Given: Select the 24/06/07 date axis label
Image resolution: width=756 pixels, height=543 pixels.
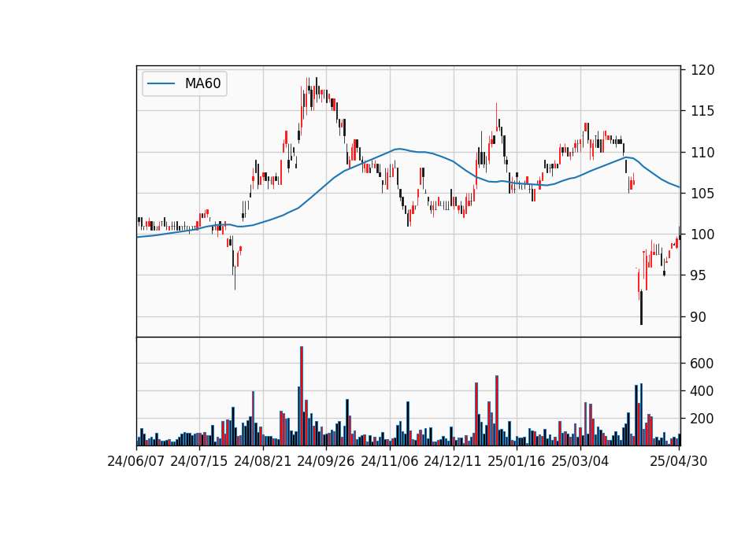Looking at the screenshot, I should pos(136,461).
